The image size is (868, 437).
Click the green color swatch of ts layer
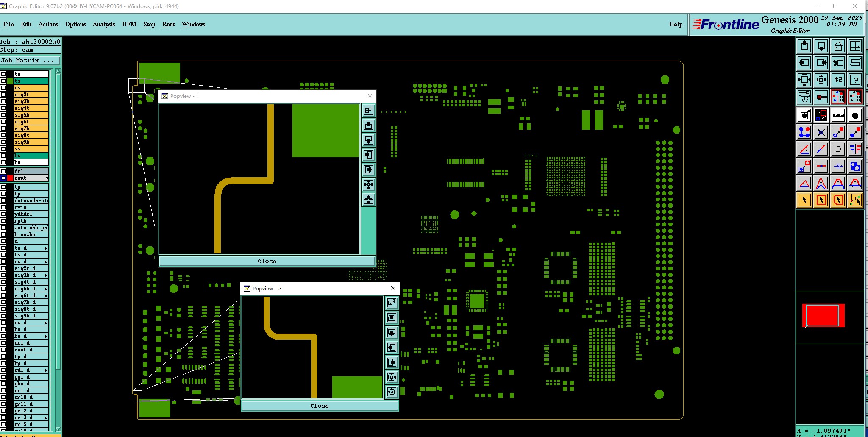coord(10,81)
